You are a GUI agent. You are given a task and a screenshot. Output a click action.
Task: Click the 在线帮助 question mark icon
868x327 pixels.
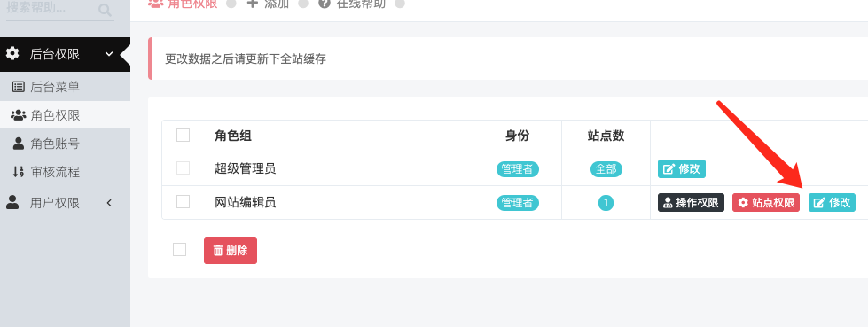tap(325, 4)
